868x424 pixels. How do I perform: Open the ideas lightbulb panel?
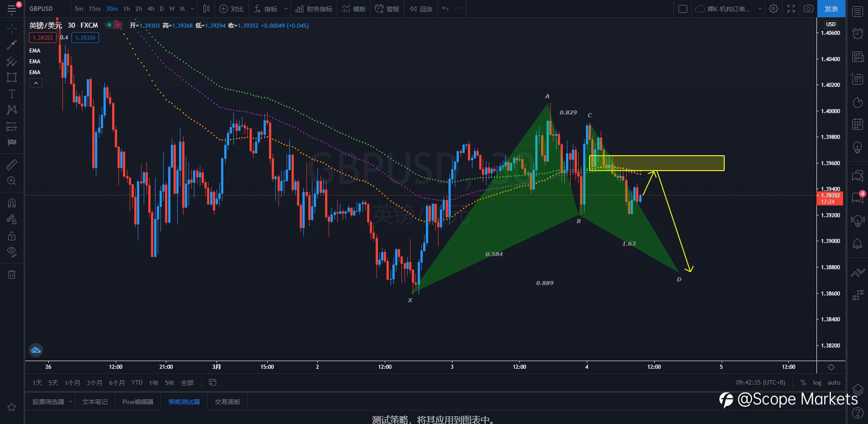[x=858, y=147]
